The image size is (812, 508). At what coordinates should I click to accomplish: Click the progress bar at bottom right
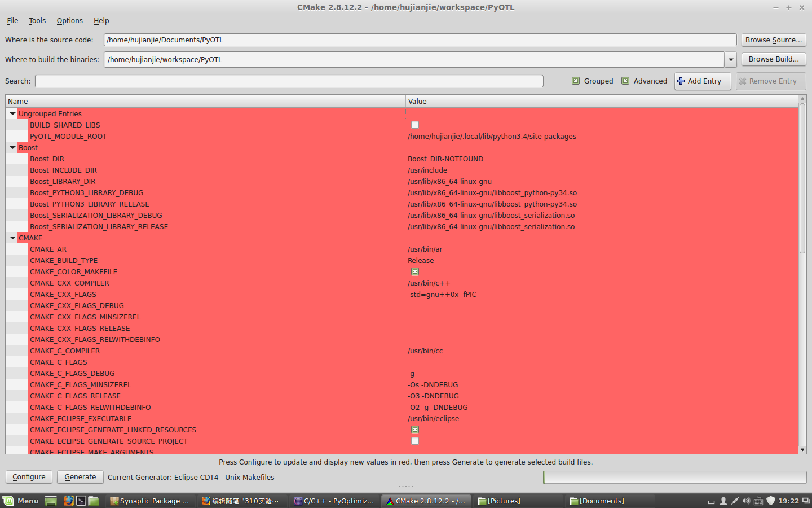[674, 478]
